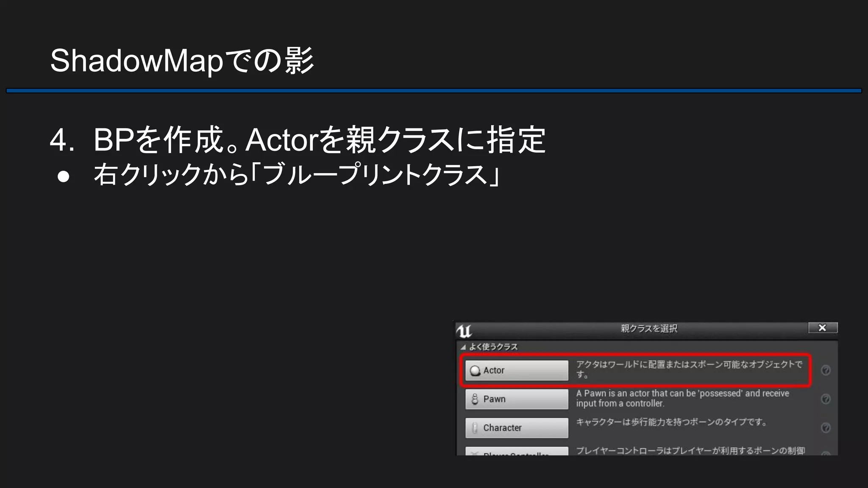Open help icon for Actor row

point(826,370)
